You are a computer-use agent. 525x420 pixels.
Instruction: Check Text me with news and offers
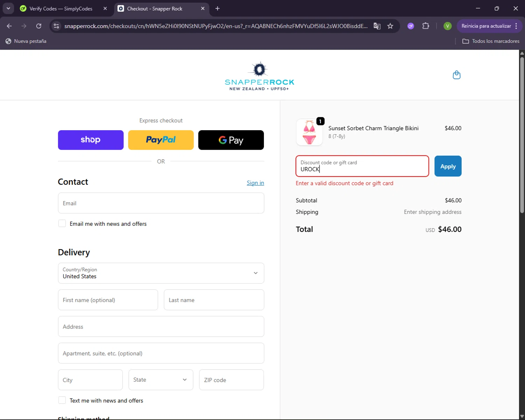coord(62,400)
